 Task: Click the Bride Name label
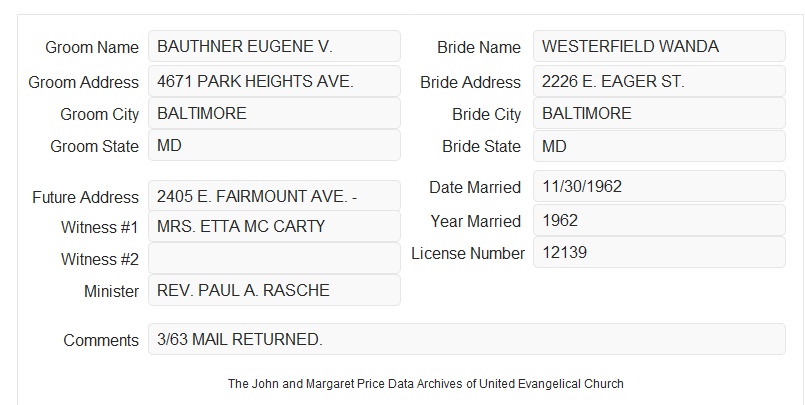(x=478, y=47)
